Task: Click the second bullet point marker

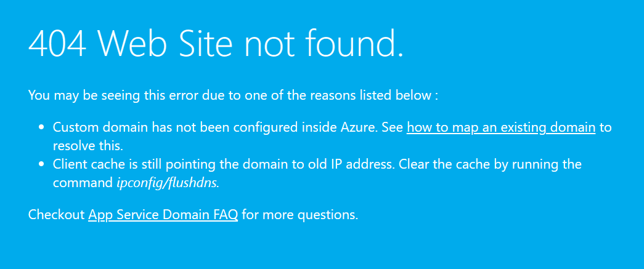Action: tap(41, 164)
